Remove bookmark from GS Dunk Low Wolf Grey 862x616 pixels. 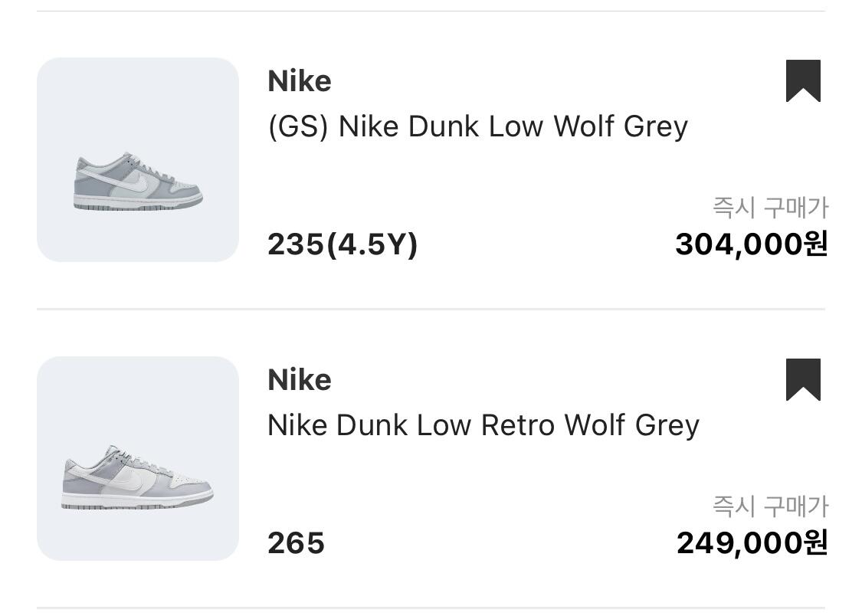pos(803,80)
